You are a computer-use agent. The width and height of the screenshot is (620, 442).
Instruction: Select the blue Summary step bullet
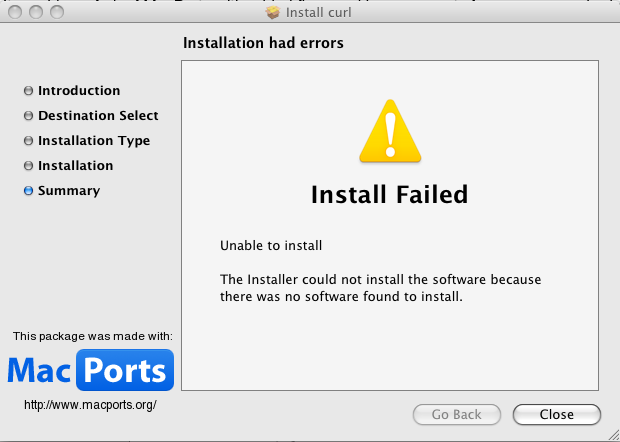point(28,191)
